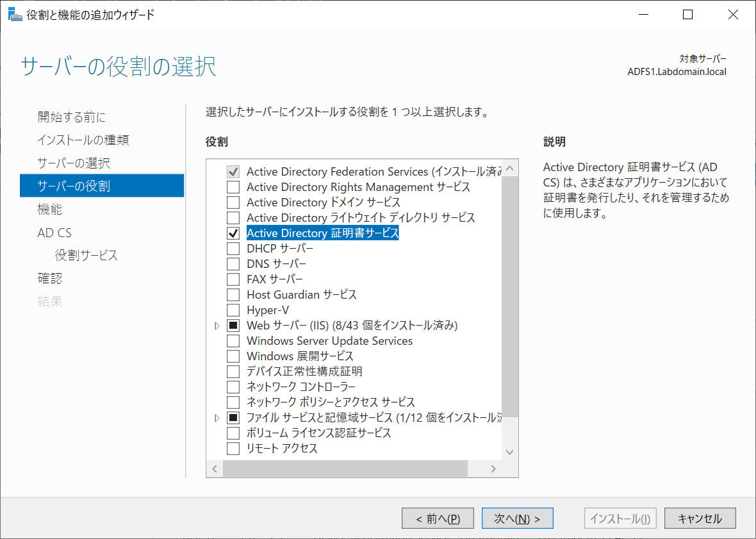Screen dimensions: 756x539
Task: Go to サーバーの選択 step
Action: click(74, 163)
